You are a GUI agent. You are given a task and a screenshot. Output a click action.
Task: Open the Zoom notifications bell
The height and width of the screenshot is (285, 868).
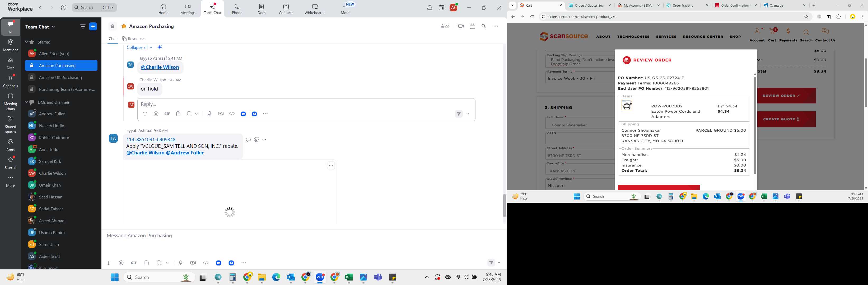pyautogui.click(x=430, y=7)
